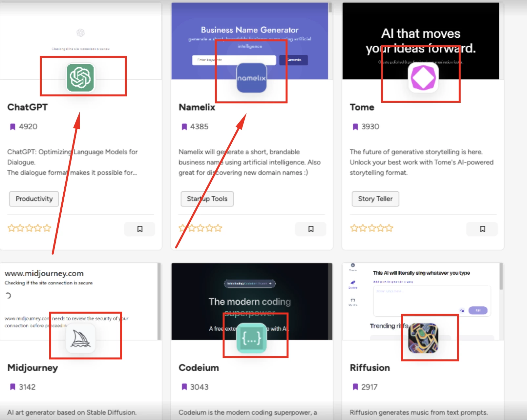
Task: Click the Tome bookmark count 3930
Action: click(x=370, y=127)
